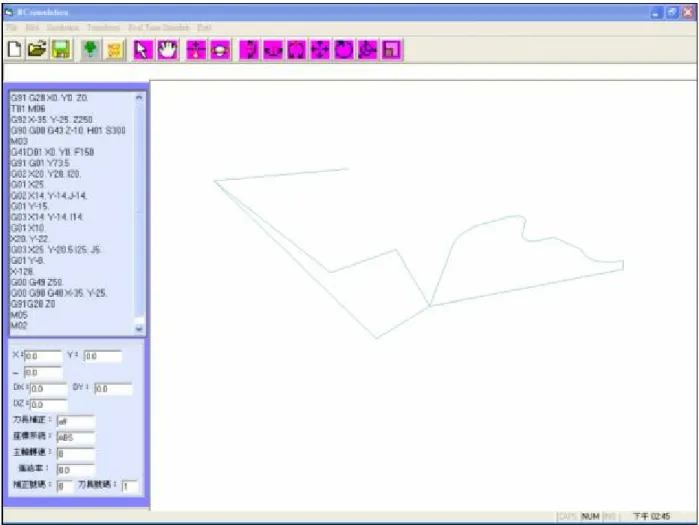699x525 pixels.
Task: Open the Simulation menu
Action: pos(63,28)
